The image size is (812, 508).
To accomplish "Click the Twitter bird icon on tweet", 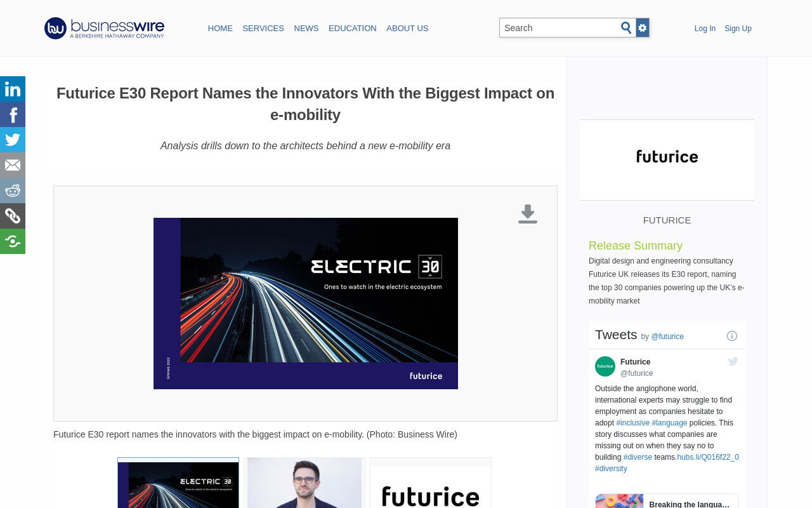I will click(x=733, y=361).
